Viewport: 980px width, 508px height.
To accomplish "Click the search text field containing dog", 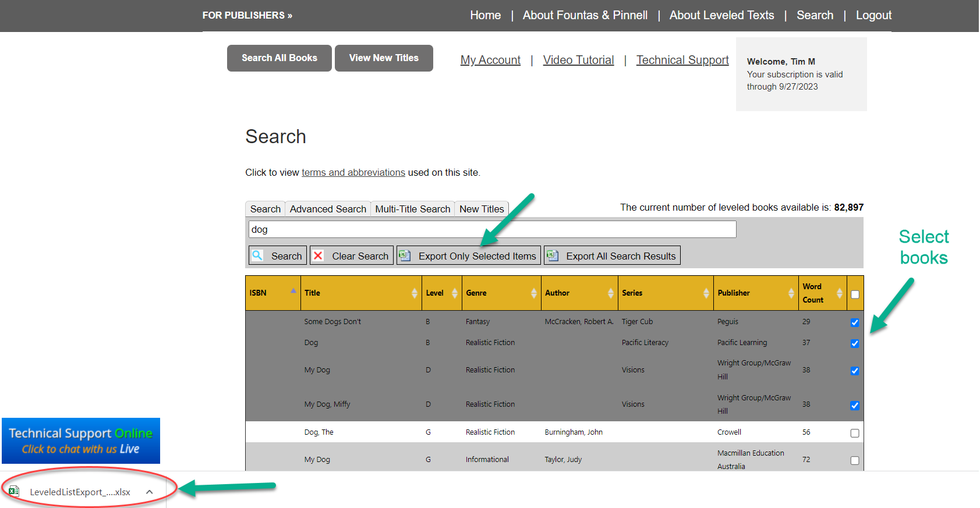I will pyautogui.click(x=492, y=229).
